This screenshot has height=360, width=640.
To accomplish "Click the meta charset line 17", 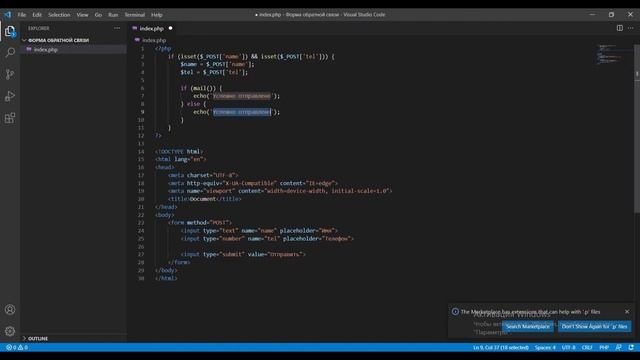I will [203, 175].
